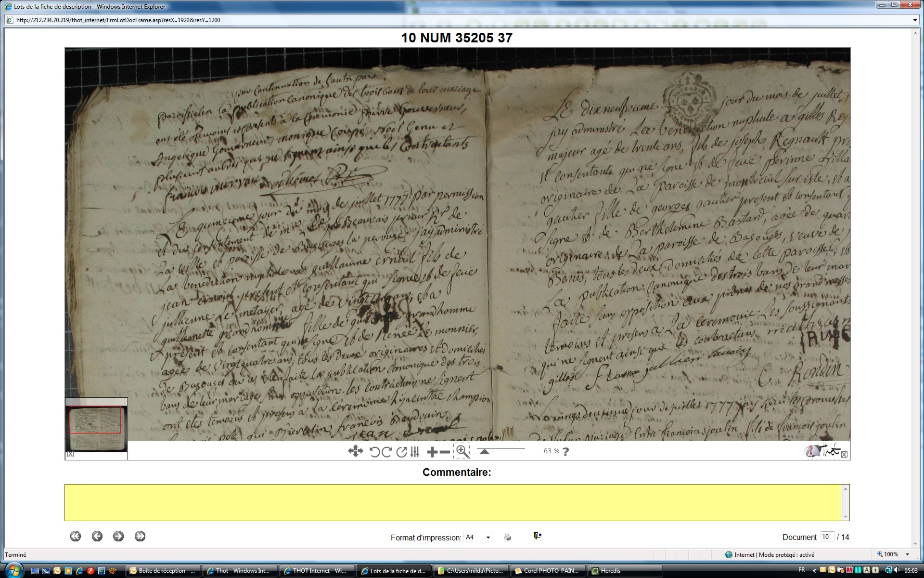The height and width of the screenshot is (578, 924).
Task: Open browser zoom level 100% dropdown
Action: click(x=907, y=554)
